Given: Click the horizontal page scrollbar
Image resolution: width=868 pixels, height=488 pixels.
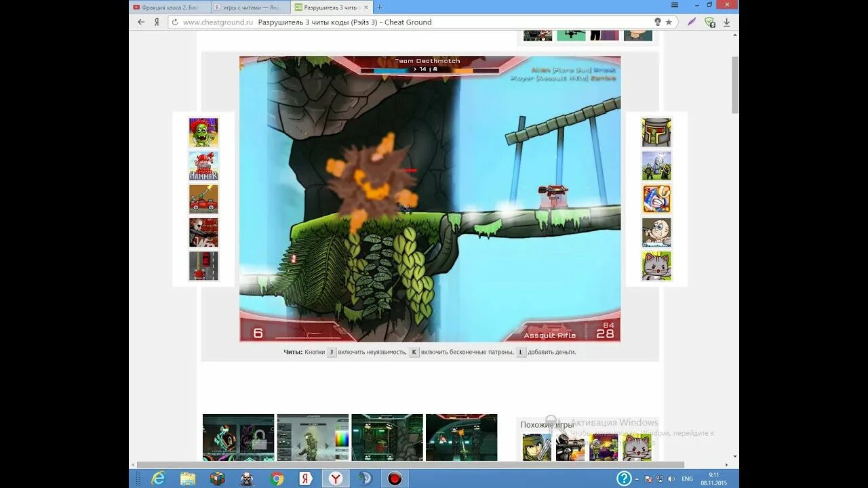Looking at the screenshot, I should tap(410, 465).
